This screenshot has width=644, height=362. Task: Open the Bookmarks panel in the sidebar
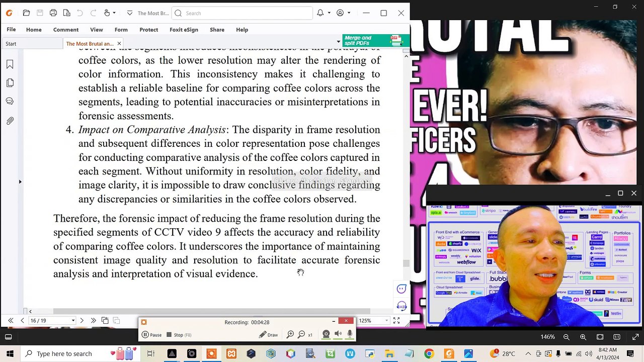[10, 64]
